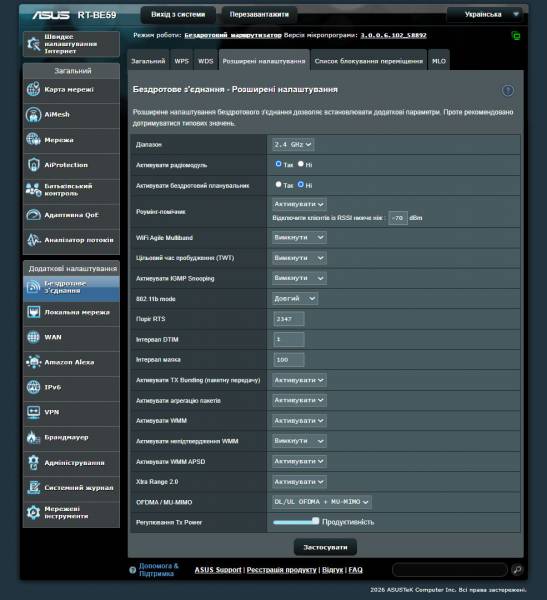Open the ASUS Support link
The width and height of the screenshot is (547, 600).
(x=218, y=570)
